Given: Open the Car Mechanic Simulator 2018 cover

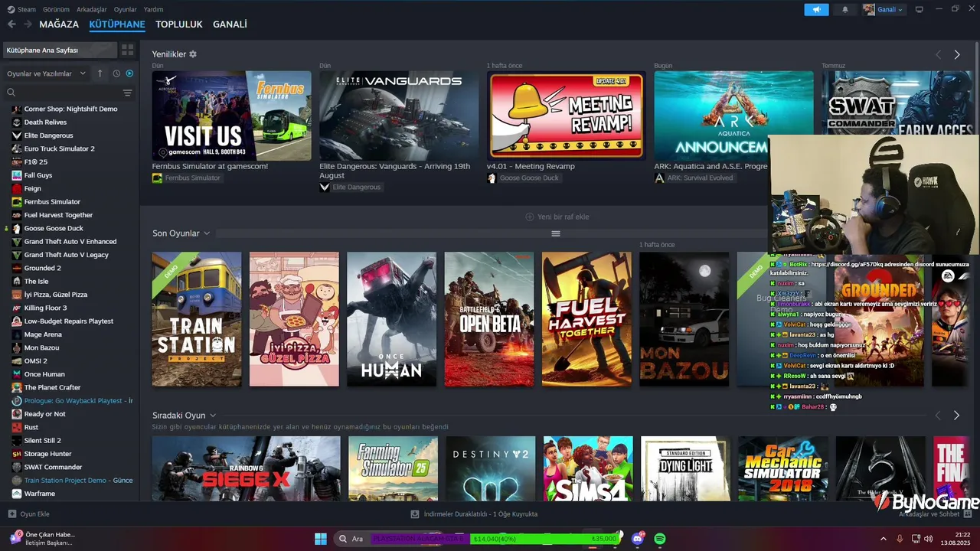Looking at the screenshot, I should point(783,468).
